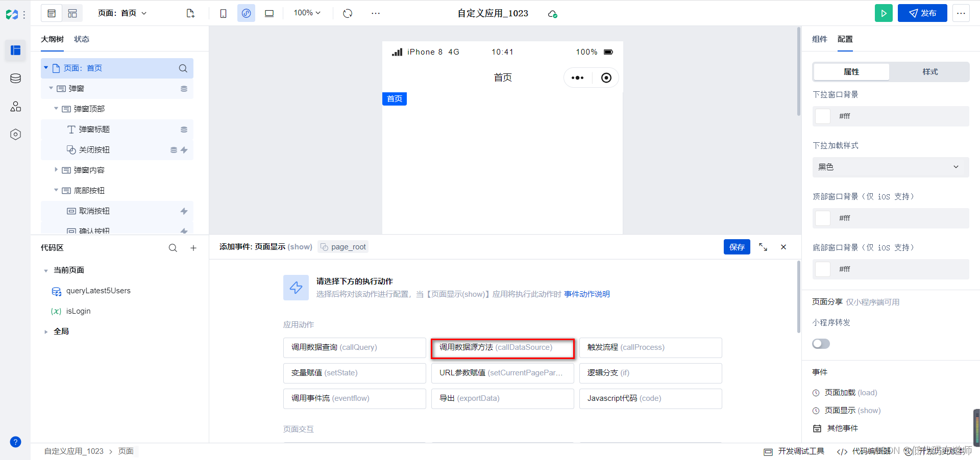980x460 pixels.
Task: Add new item in code area
Action: [193, 248]
